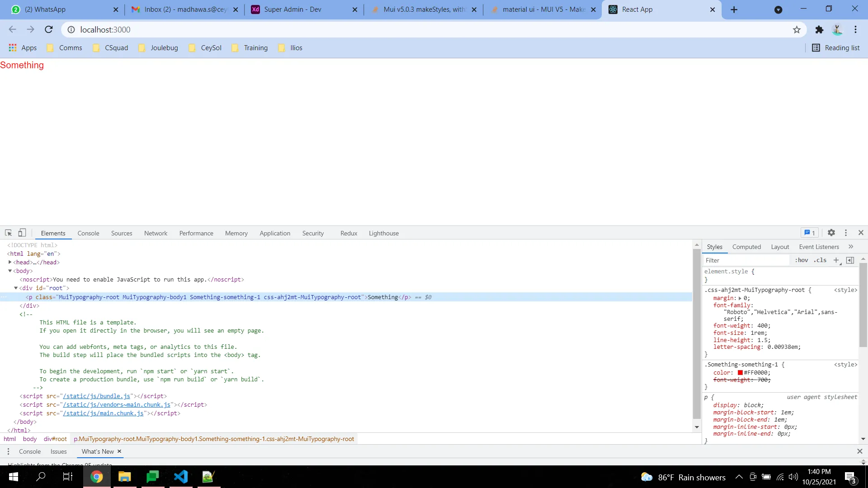This screenshot has width=868, height=488.
Task: Click new style rule plus icon
Action: click(x=836, y=260)
